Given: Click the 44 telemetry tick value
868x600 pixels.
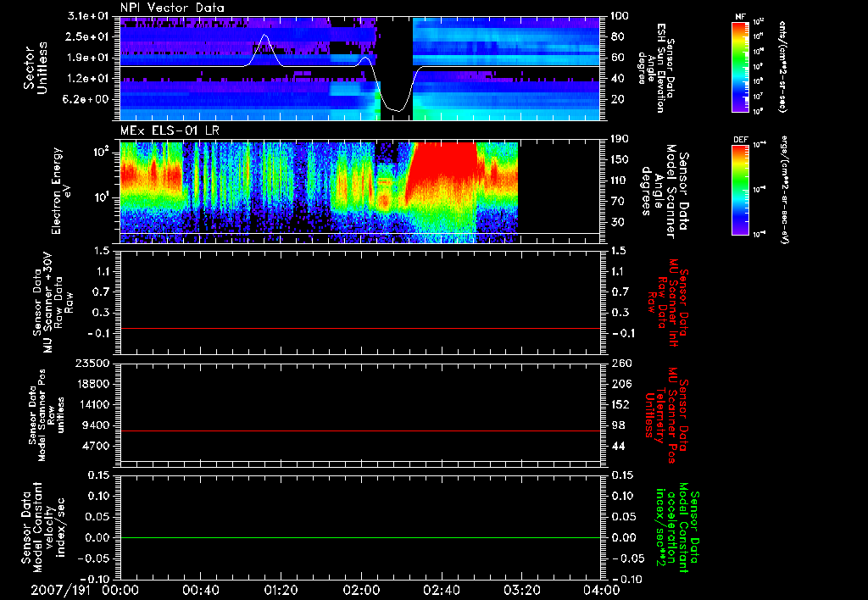Looking at the screenshot, I should click(x=617, y=446).
